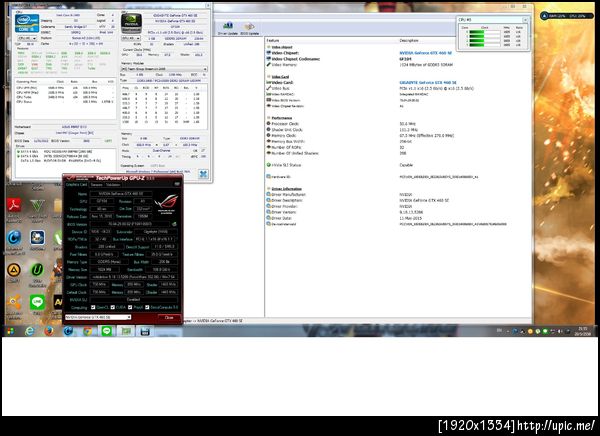Viewport: 600px width, 436px height.
Task: Click the GPU-Z screenshot camera icon
Action: [x=177, y=185]
